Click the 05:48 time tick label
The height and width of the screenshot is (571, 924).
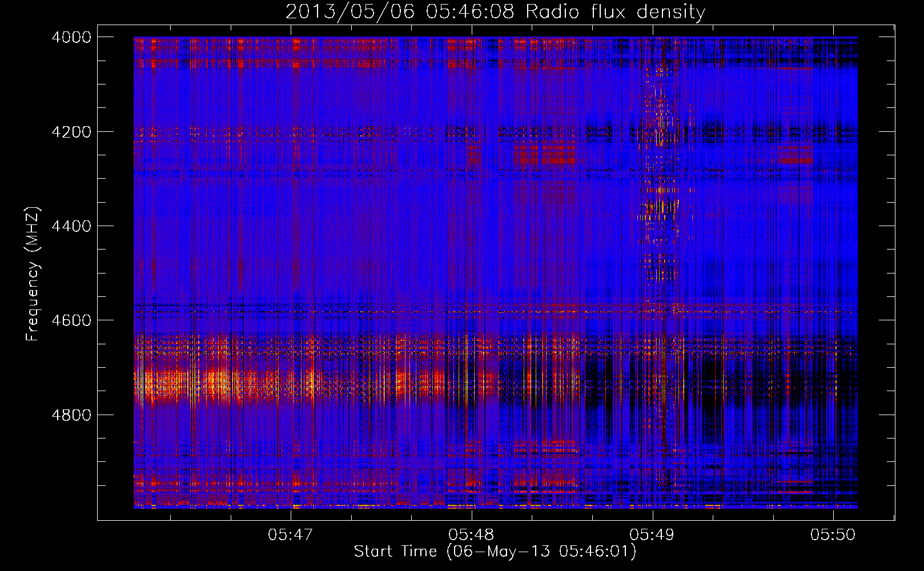click(x=472, y=534)
